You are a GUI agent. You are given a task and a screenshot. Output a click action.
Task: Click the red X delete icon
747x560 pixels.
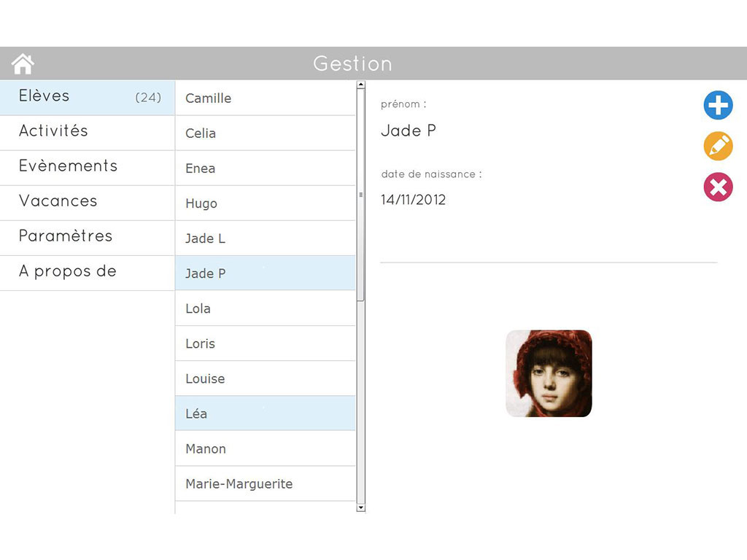pos(718,187)
